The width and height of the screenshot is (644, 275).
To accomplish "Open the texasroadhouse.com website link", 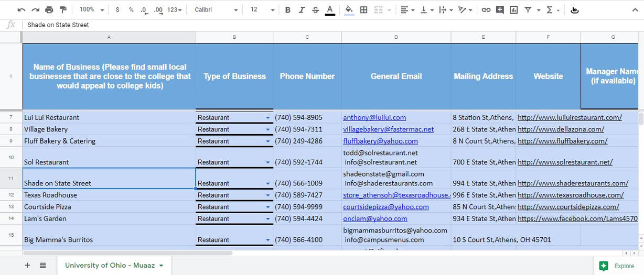I will pyautogui.click(x=571, y=195).
